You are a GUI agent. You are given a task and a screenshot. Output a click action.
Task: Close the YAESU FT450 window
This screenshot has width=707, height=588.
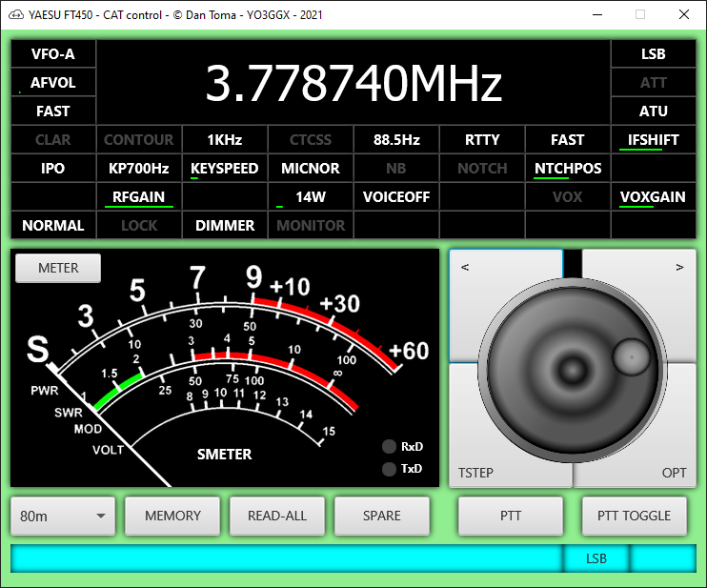click(x=684, y=15)
